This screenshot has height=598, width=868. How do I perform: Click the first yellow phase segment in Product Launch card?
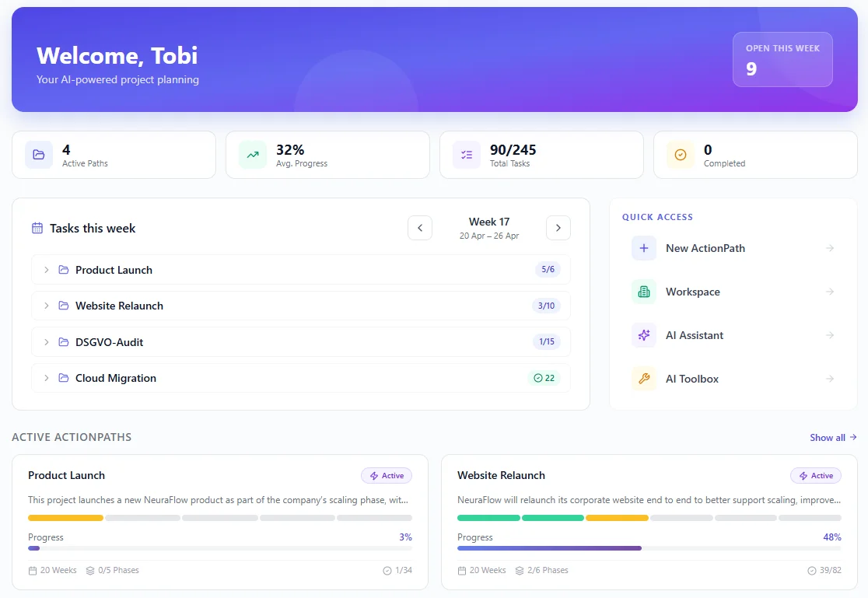pos(65,518)
